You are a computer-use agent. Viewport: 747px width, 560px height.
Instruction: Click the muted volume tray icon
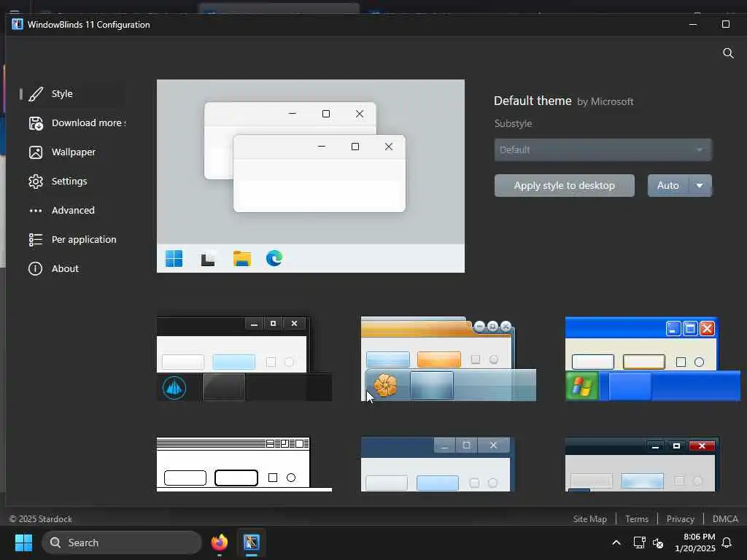click(x=658, y=542)
